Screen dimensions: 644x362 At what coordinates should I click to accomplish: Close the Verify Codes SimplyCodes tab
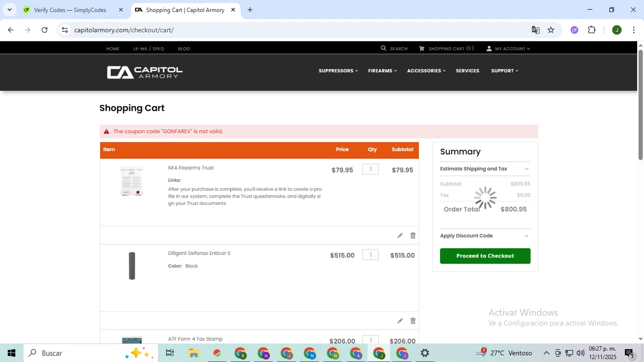(121, 10)
